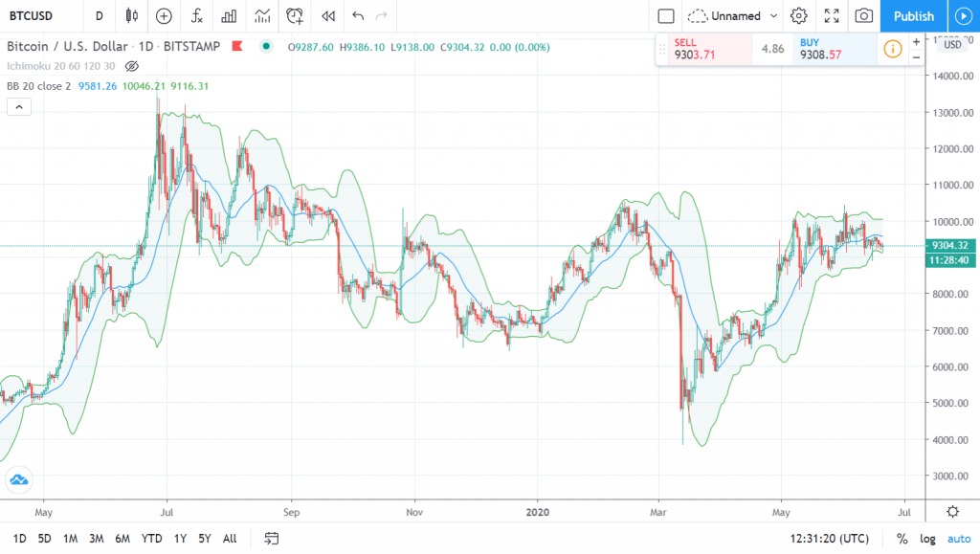Select the 1Y date range
Image resolution: width=980 pixels, height=554 pixels.
[180, 539]
